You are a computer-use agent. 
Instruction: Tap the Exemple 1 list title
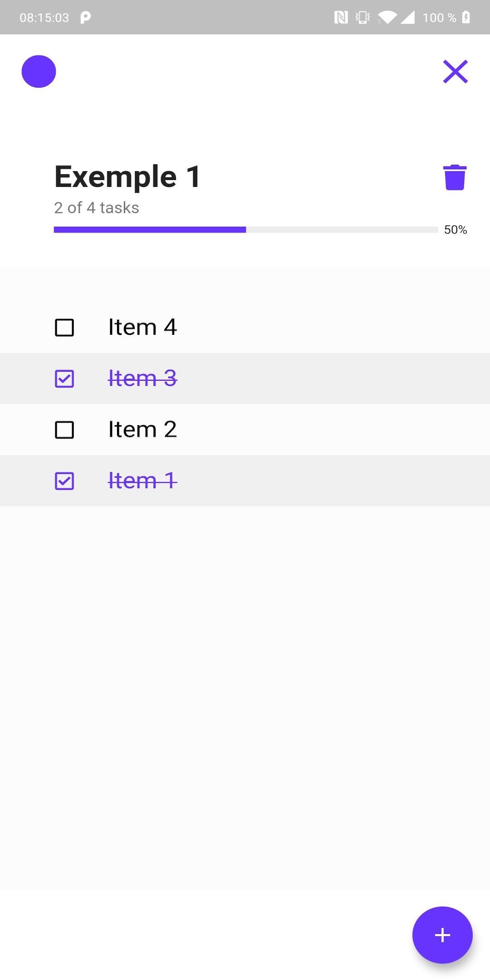pos(127,176)
